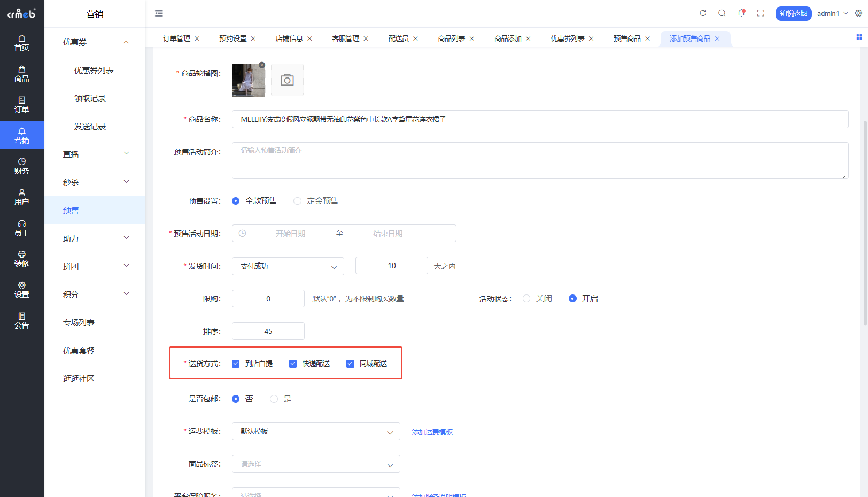Click the 铂悦衣橱 store button
This screenshot has height=497, width=868.
coord(794,13)
